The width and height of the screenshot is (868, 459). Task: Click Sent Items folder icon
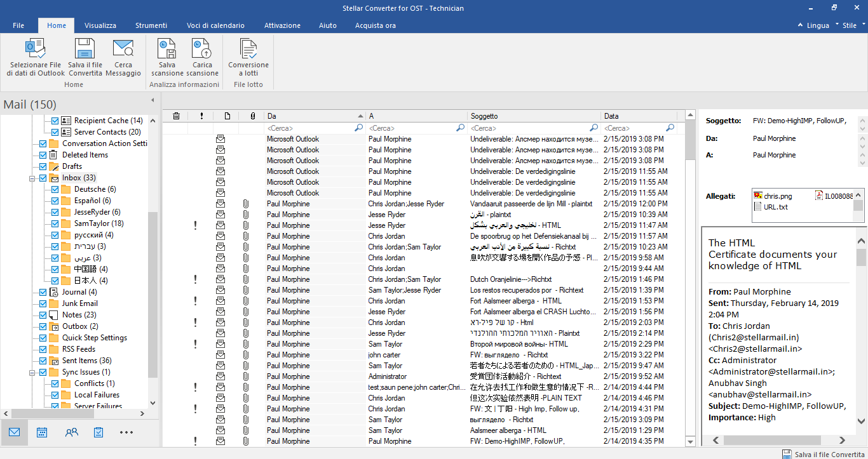coord(54,361)
